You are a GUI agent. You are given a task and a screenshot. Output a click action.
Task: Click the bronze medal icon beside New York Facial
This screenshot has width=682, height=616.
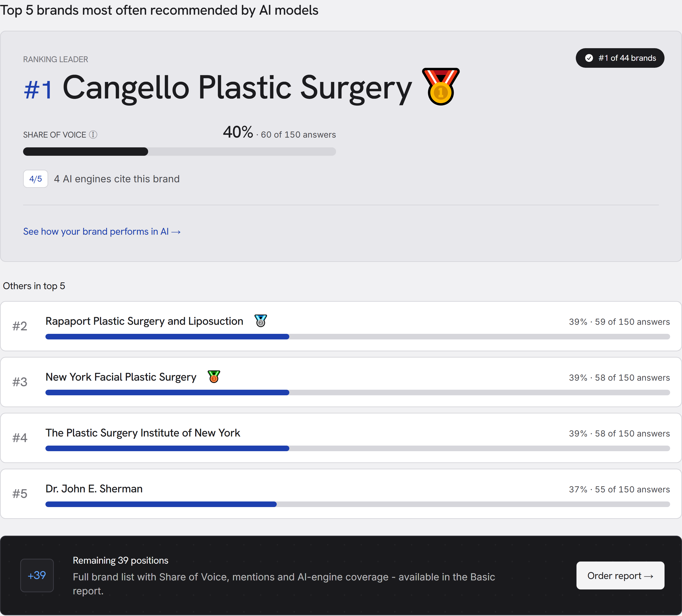coord(214,376)
